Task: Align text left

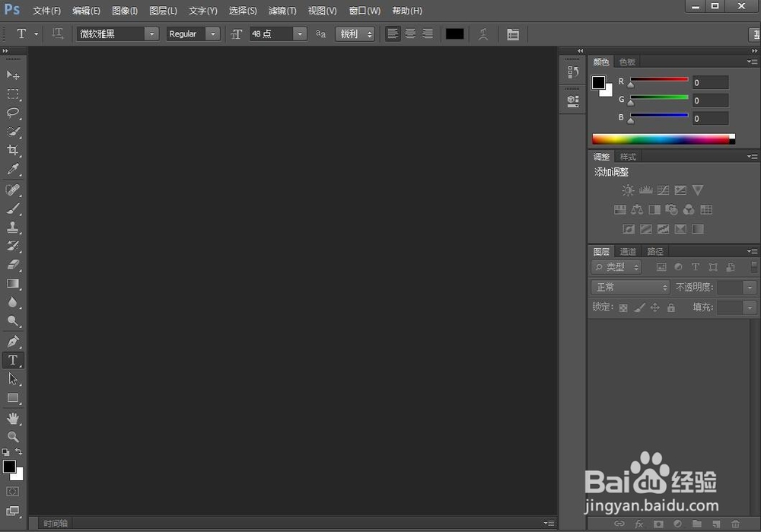Action: [x=393, y=34]
